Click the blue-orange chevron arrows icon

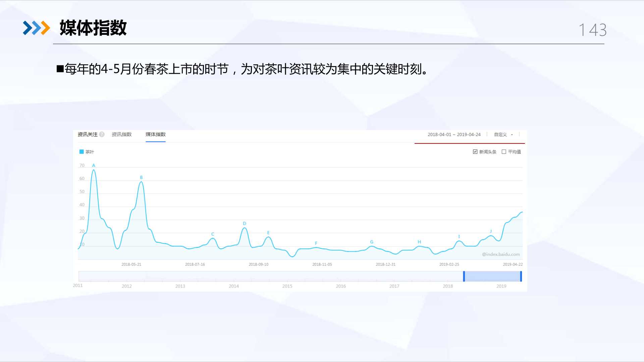36,28
